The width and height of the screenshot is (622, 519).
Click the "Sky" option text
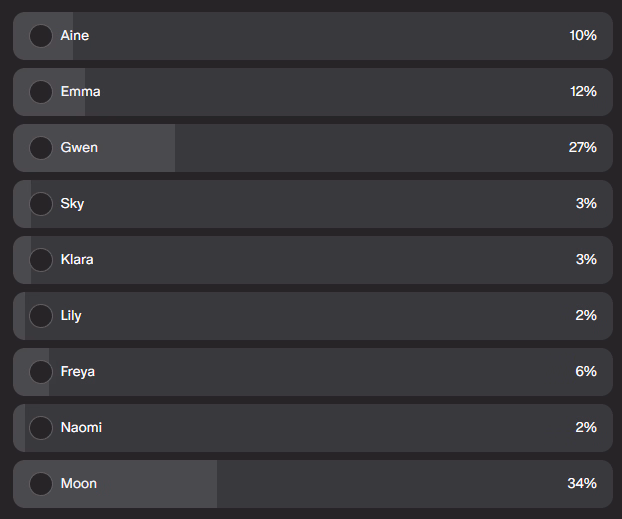[72, 204]
